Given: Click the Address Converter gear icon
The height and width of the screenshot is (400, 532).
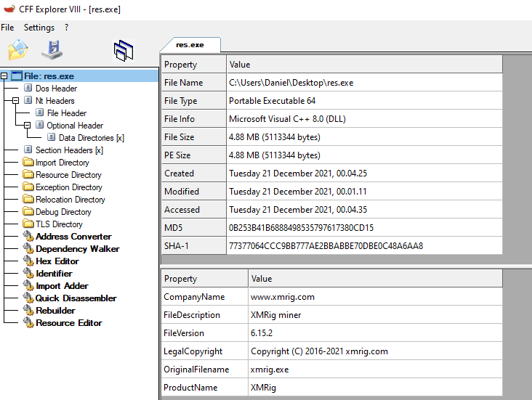Looking at the screenshot, I should pos(28,236).
